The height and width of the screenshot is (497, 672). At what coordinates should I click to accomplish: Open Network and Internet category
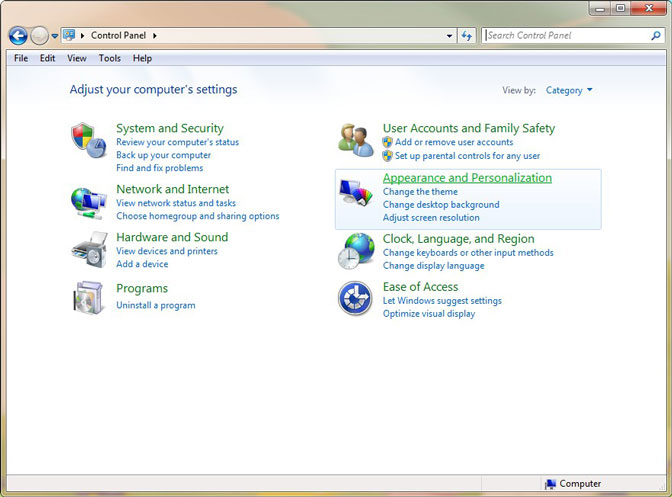coord(173,189)
